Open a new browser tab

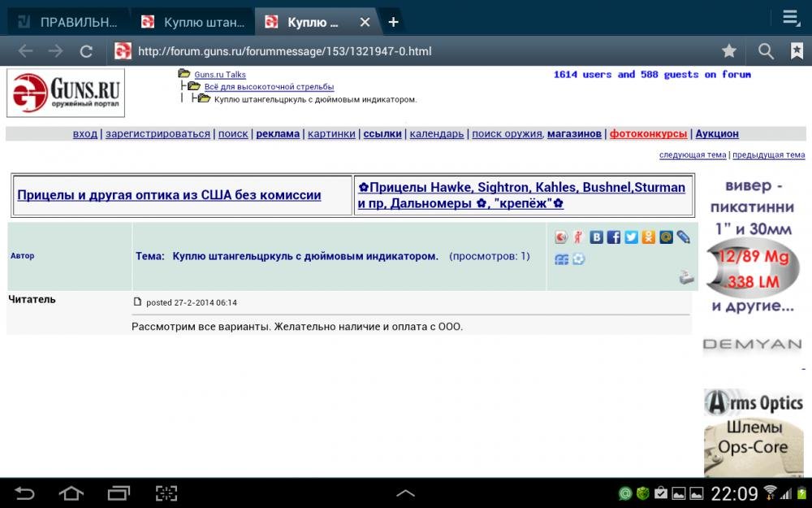392,21
